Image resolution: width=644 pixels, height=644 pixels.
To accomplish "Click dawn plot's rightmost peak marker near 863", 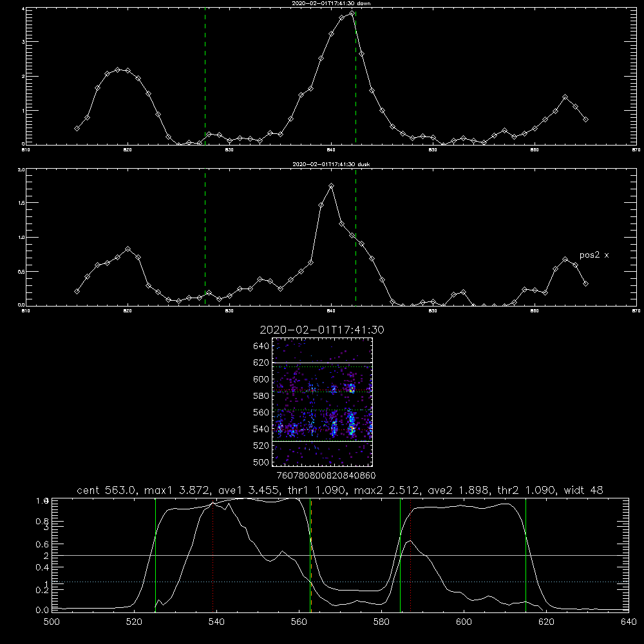I will tap(565, 97).
